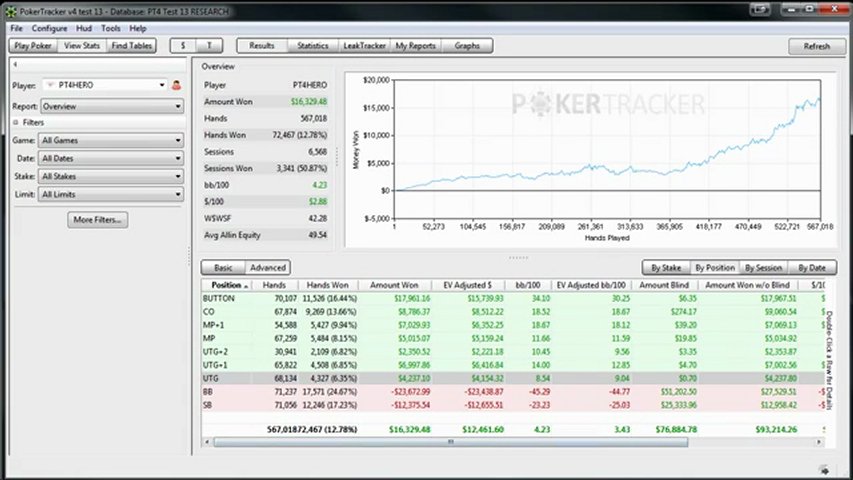This screenshot has height=480, width=853.
Task: Switch to Advanced view
Action: click(268, 268)
